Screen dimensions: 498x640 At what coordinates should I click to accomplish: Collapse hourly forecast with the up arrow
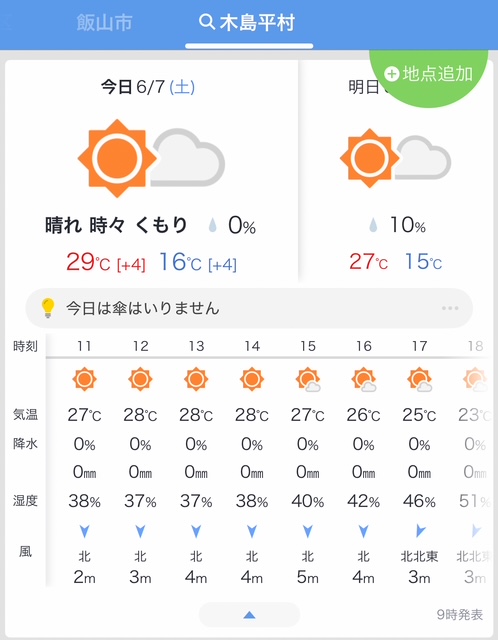coord(249,615)
